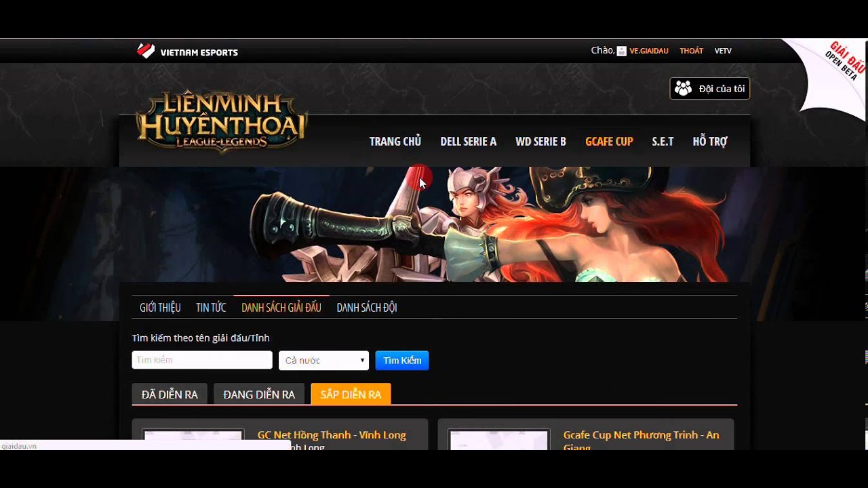Open Gcafe Cup Net Phương Trinh tournament
This screenshot has width=868, height=488.
[642, 440]
